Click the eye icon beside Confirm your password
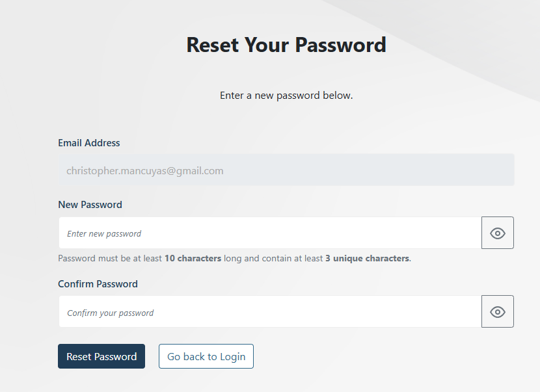The image size is (540, 392). click(x=498, y=312)
